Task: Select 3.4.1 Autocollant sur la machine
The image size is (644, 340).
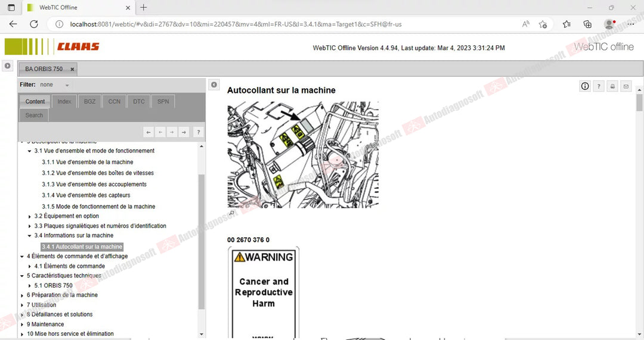Action: click(82, 247)
